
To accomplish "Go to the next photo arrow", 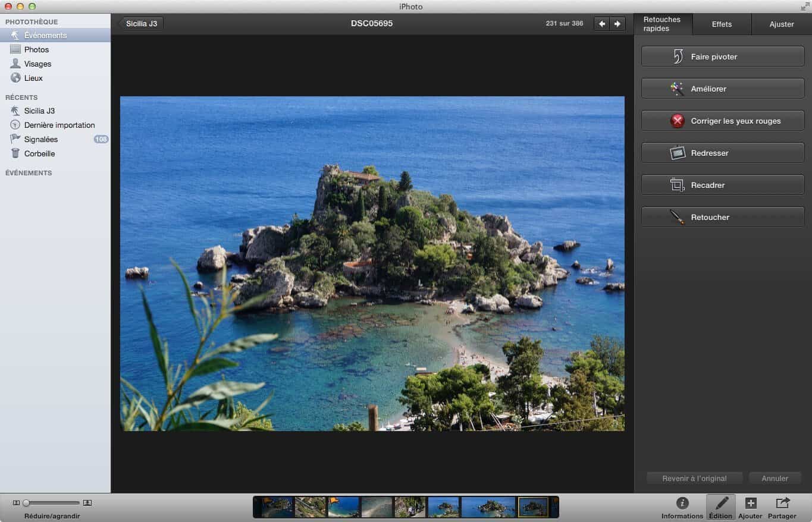I will [x=617, y=24].
